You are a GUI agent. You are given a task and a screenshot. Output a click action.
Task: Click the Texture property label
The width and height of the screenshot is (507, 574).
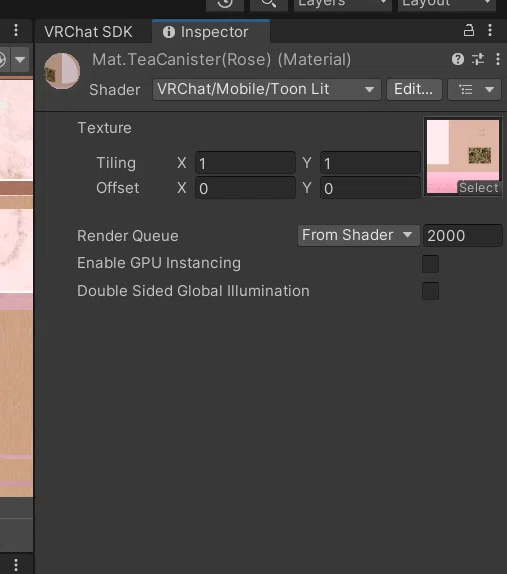point(104,128)
